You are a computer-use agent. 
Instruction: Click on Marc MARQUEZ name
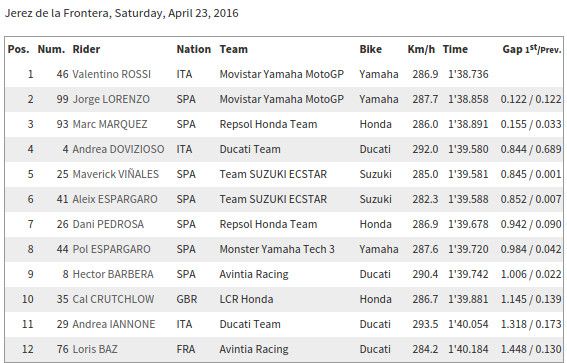[110, 124]
